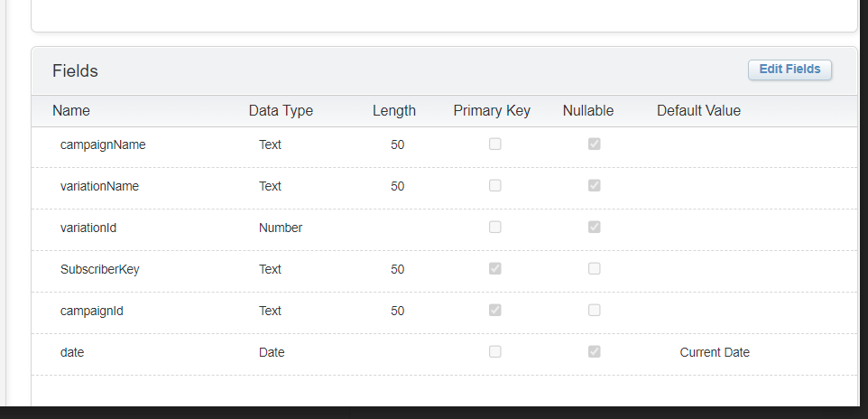Toggle Nullable checkbox for variationId

click(594, 228)
